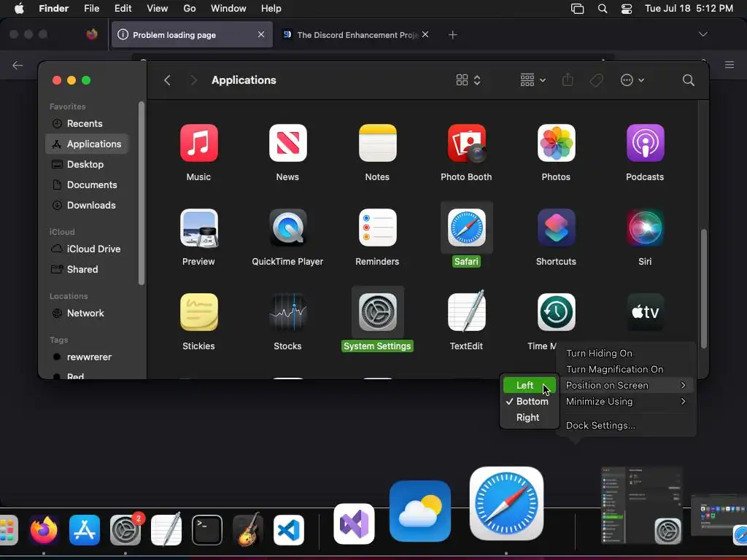Close the Problem loading page tab

[x=261, y=34]
